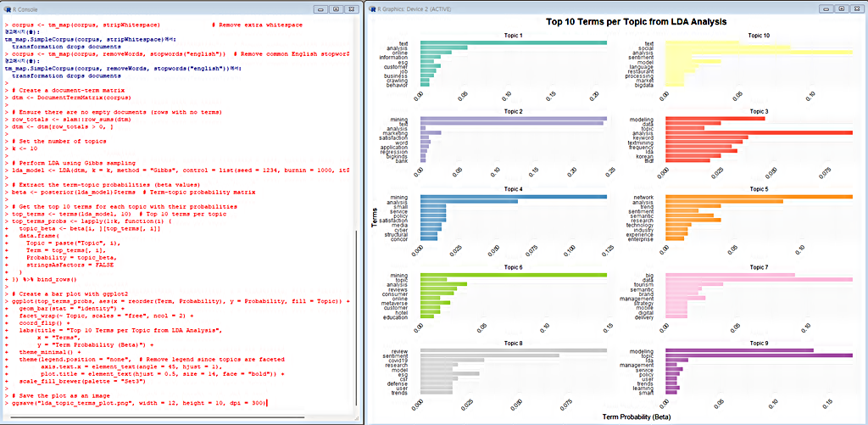Click the R Console vertical scrollbar thumb
The height and width of the screenshot is (425, 868).
pos(357,317)
